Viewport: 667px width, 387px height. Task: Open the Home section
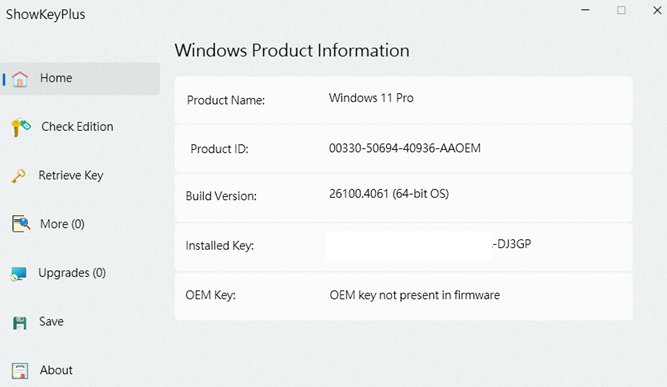[80, 79]
